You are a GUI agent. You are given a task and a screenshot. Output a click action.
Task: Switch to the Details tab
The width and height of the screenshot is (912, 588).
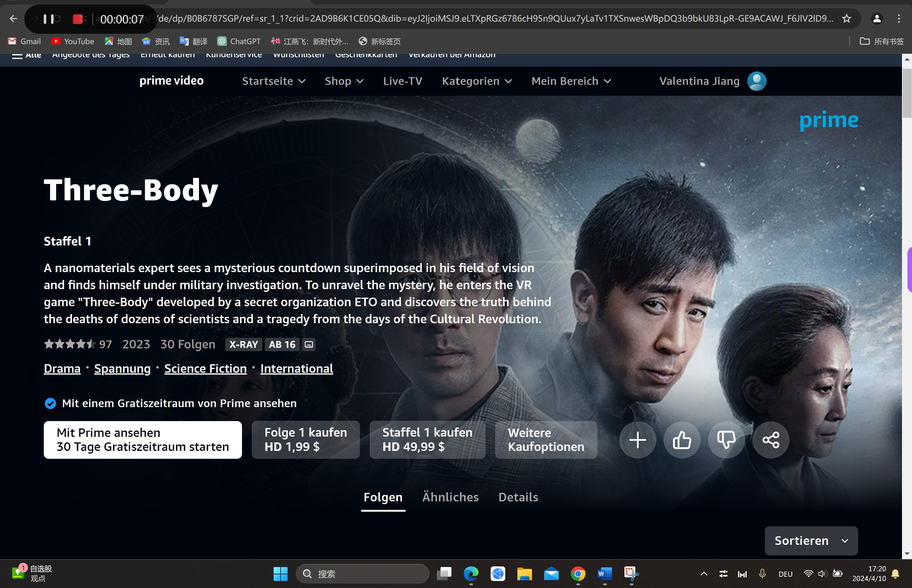coord(518,497)
